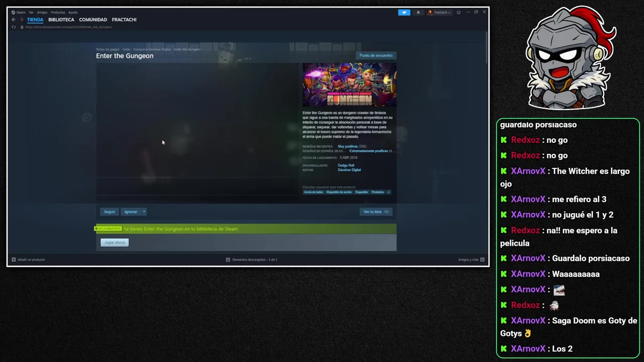Image resolution: width=644 pixels, height=362 pixels.
Task: Click the plus button after tags
Action: point(388,192)
